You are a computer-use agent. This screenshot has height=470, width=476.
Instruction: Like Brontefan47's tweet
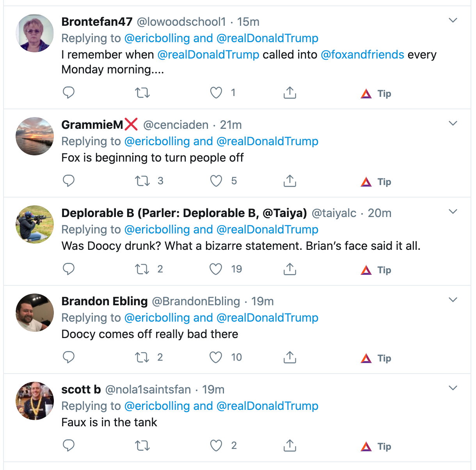click(x=216, y=93)
